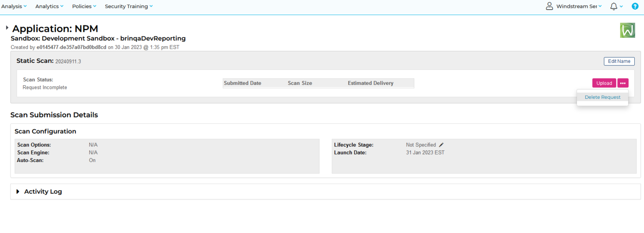The height and width of the screenshot is (233, 644).
Task: Click the blue help question mark icon
Action: click(635, 6)
